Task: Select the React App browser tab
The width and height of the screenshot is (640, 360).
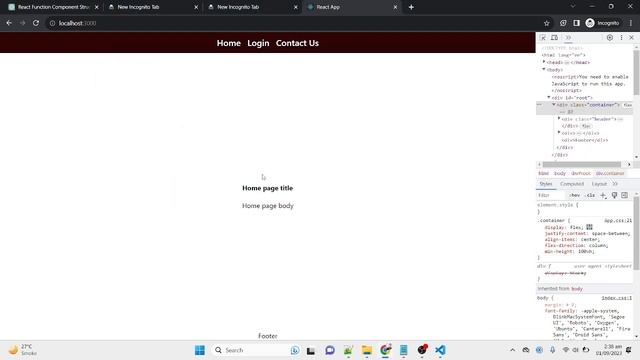Action: [351, 7]
